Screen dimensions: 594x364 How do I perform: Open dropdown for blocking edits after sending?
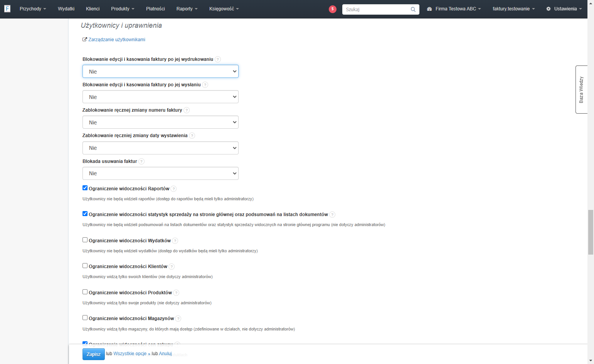(160, 97)
